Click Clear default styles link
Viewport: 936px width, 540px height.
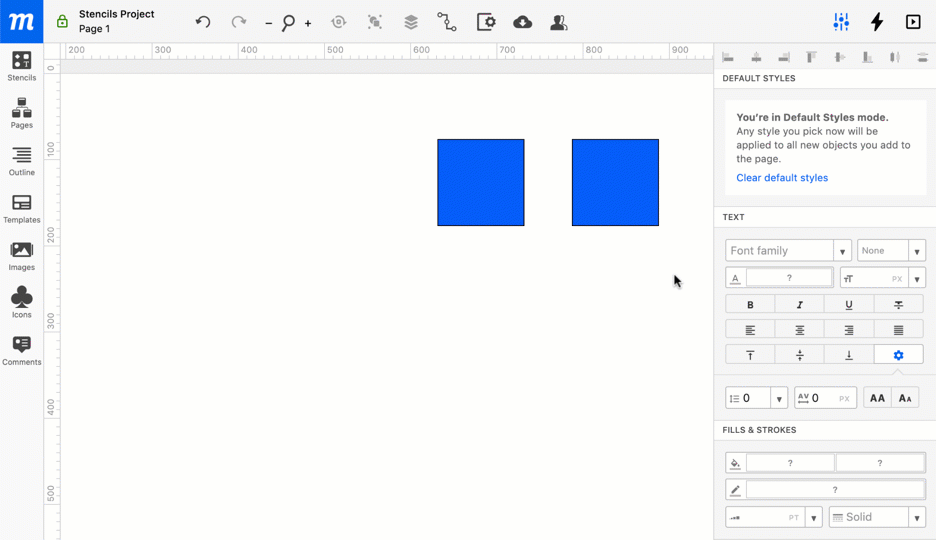click(782, 178)
